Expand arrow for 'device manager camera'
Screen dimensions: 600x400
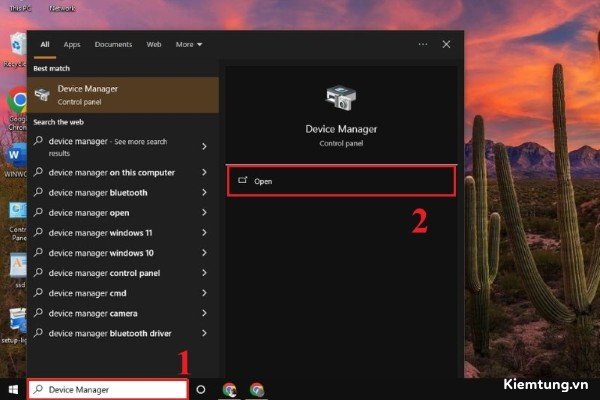(x=204, y=313)
